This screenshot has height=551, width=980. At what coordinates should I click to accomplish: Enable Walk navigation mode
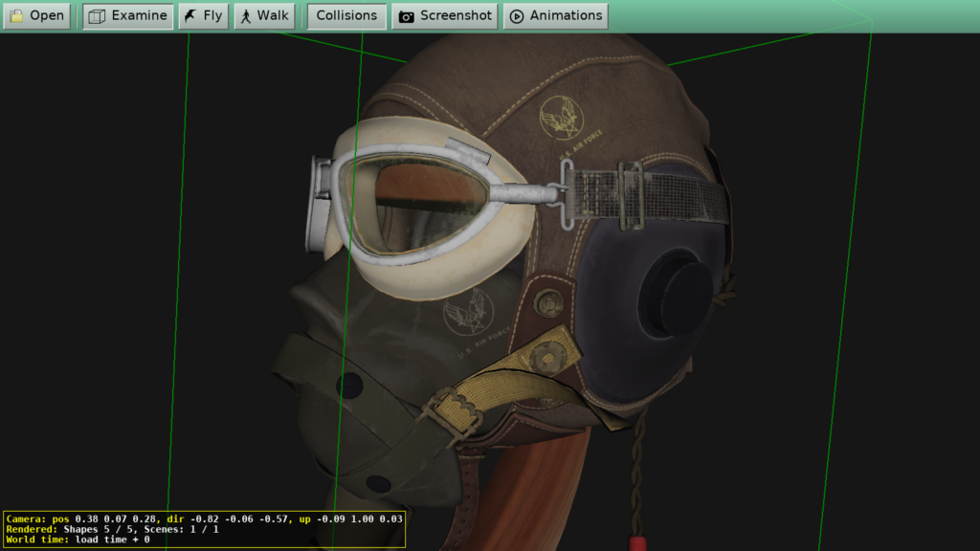tap(264, 15)
